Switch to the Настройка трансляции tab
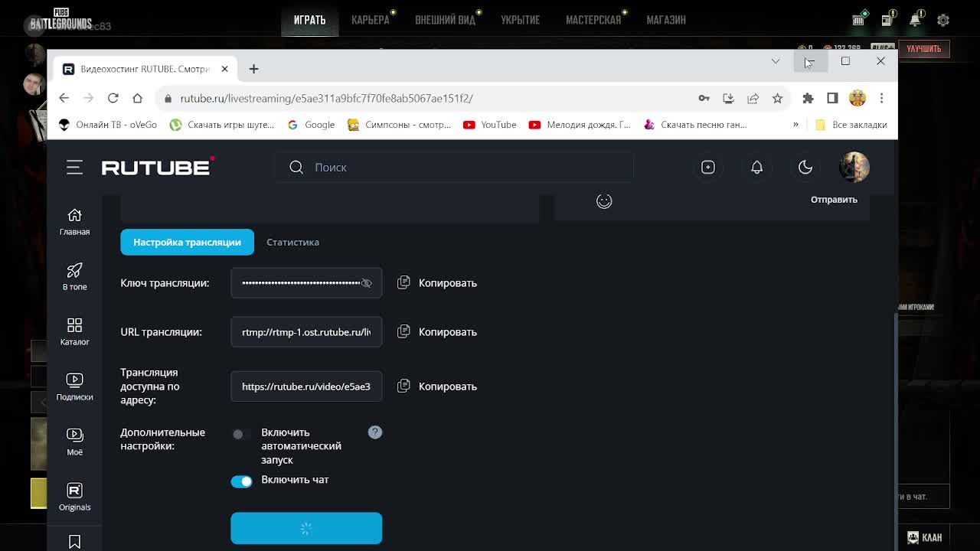 [x=187, y=242]
